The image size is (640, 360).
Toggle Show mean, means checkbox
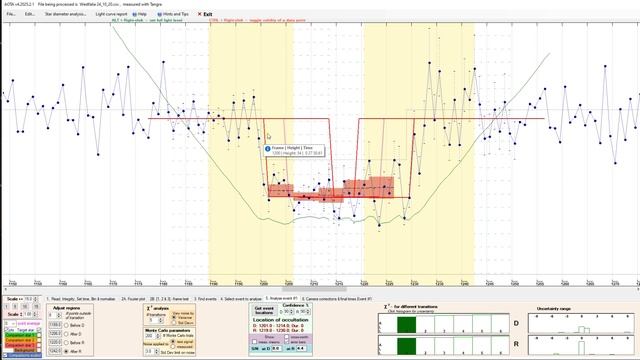click(x=254, y=342)
